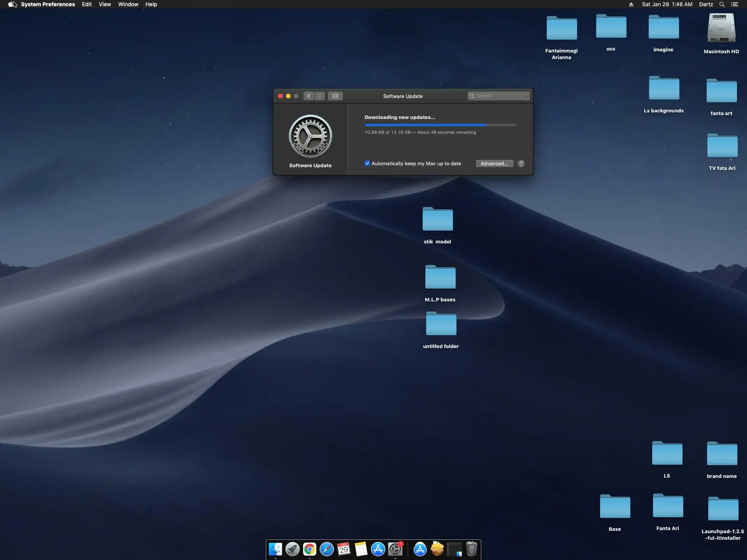Click the eject icon in menu bar
747x560 pixels.
coord(631,4)
